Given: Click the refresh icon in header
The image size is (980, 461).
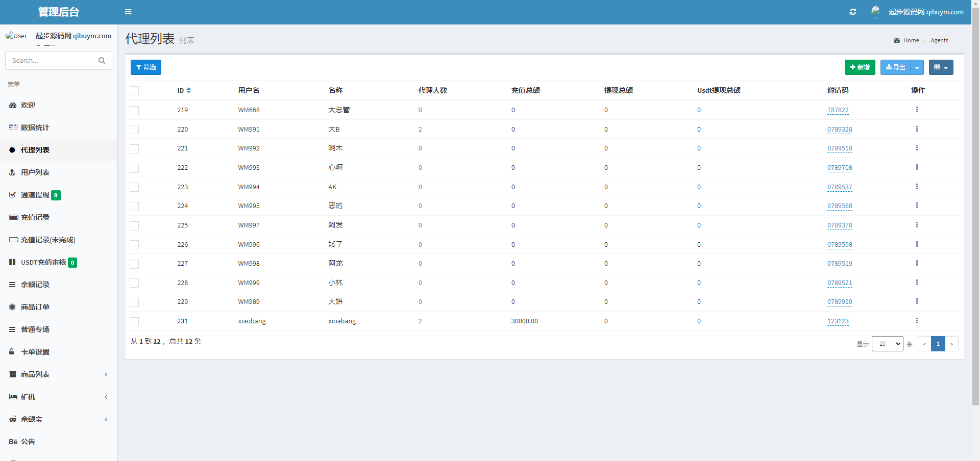Looking at the screenshot, I should click(x=852, y=12).
